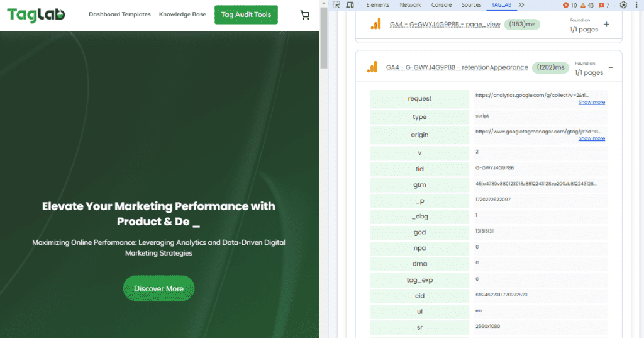Viewport: 644px width, 338px height.
Task: Click the 'tid' parameter label
Action: pos(419,169)
